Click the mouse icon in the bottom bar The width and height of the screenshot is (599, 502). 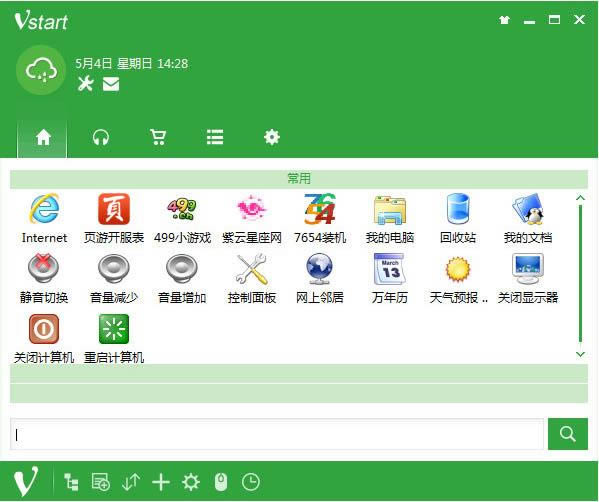221,482
